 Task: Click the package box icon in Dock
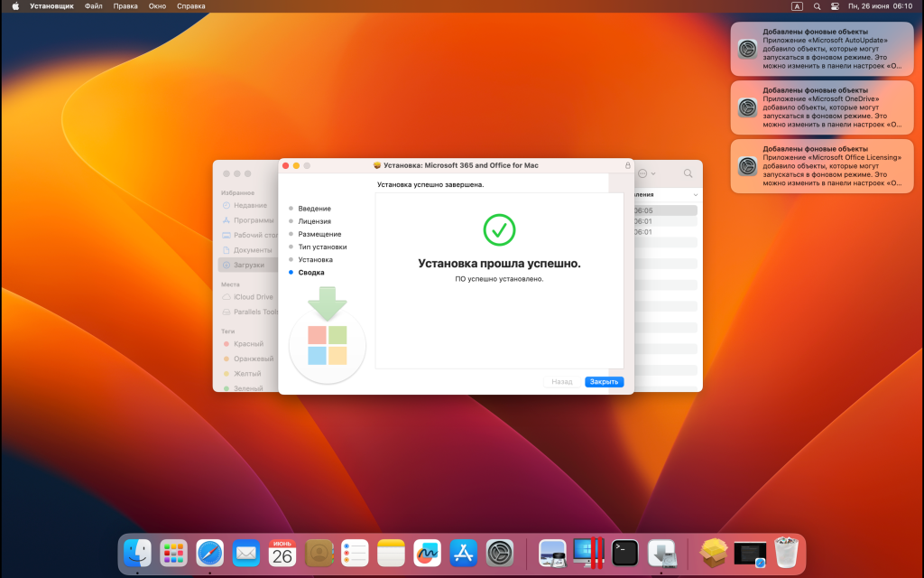tap(714, 554)
